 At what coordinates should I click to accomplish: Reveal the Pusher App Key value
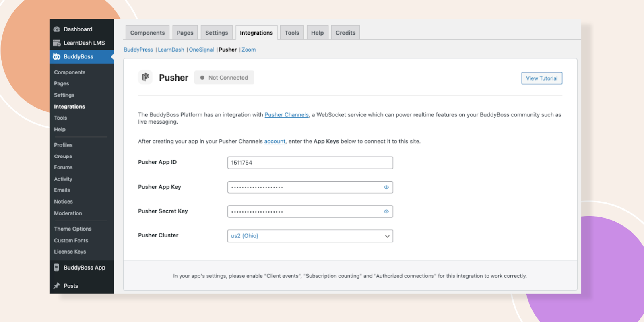[x=386, y=187]
